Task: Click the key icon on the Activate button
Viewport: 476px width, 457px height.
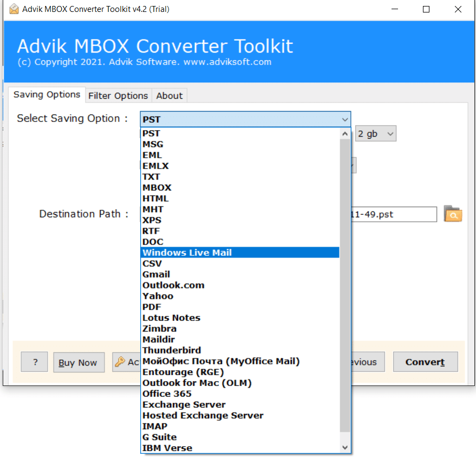Action: (x=120, y=362)
